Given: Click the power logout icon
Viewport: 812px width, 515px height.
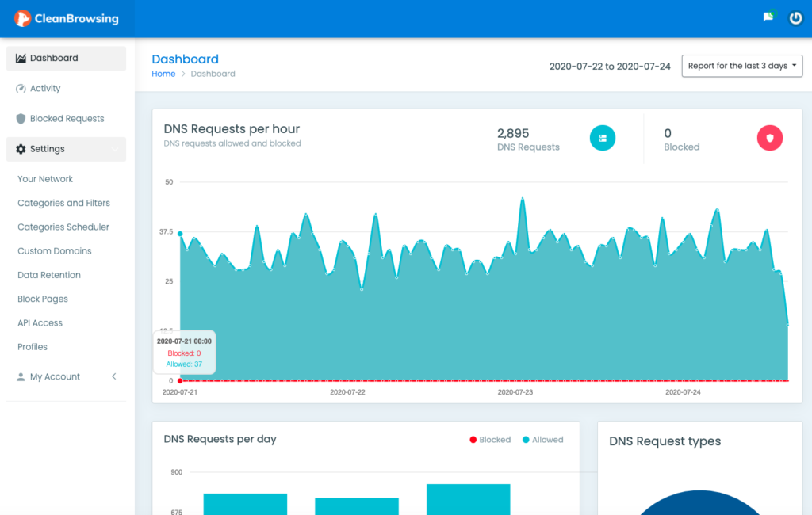Looking at the screenshot, I should 795,18.
